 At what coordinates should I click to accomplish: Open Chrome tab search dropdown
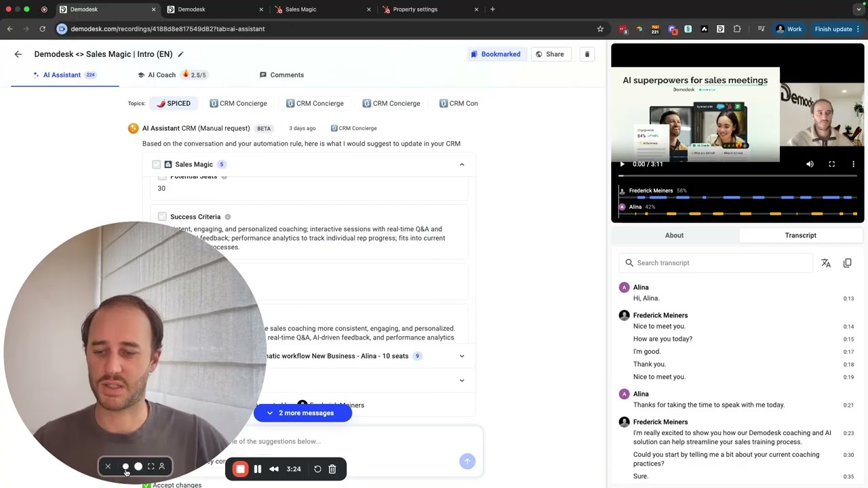pyautogui.click(x=859, y=9)
